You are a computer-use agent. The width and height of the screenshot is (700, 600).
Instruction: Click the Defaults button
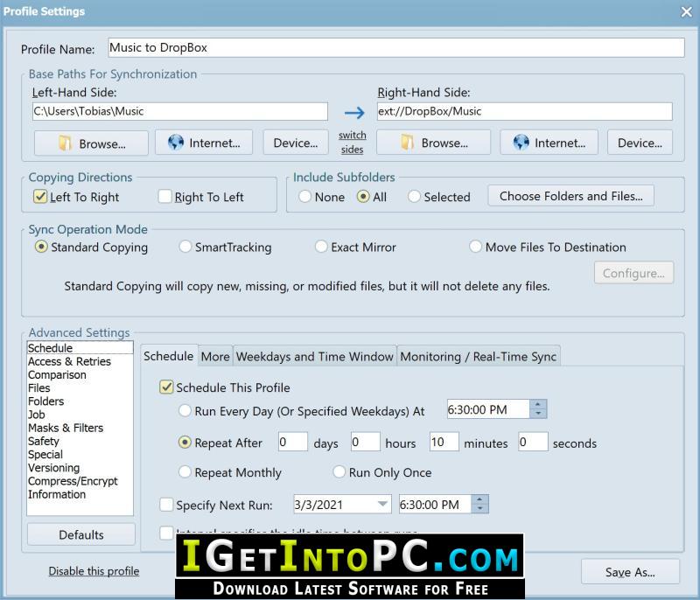[x=81, y=534]
